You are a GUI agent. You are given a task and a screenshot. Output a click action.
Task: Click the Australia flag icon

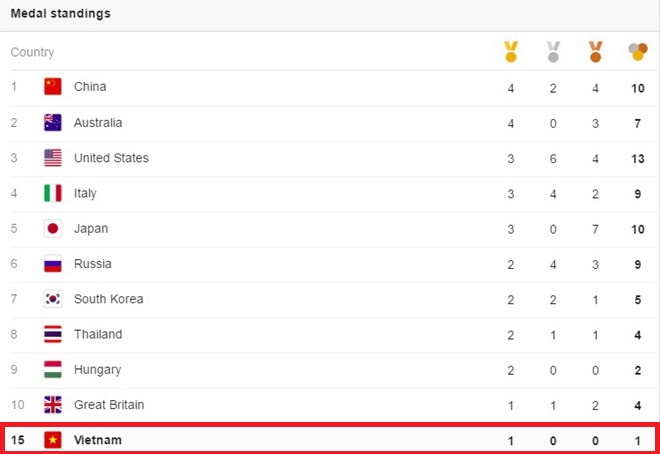(53, 123)
